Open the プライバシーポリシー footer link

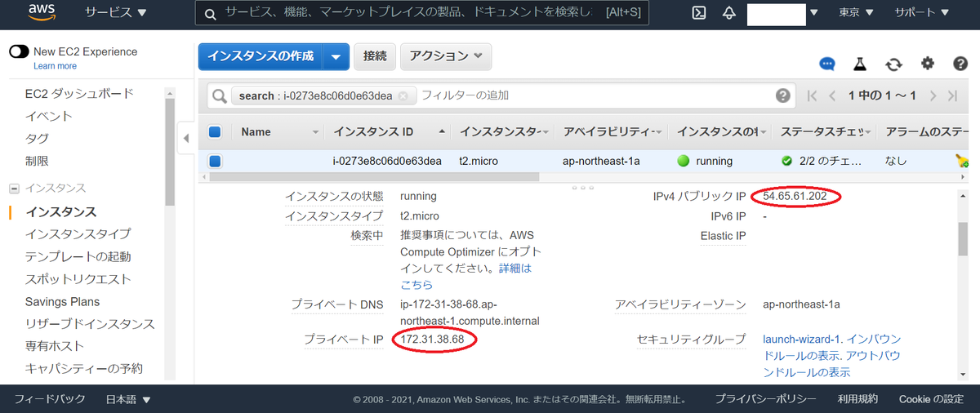tap(765, 399)
